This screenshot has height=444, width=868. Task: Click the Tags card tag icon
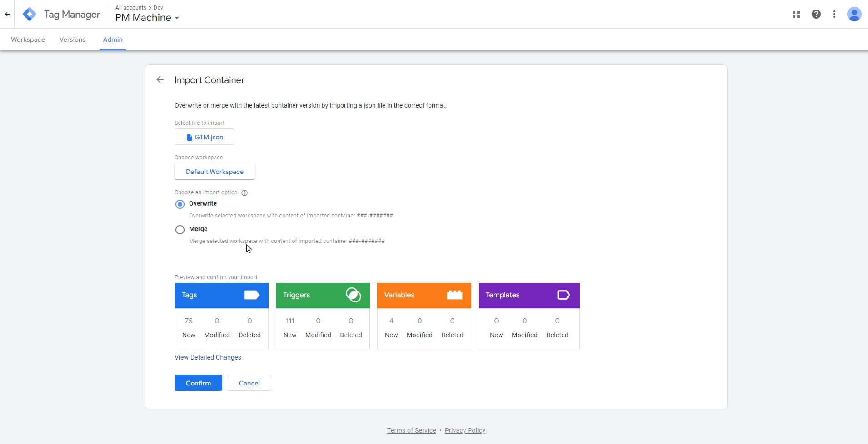click(252, 295)
